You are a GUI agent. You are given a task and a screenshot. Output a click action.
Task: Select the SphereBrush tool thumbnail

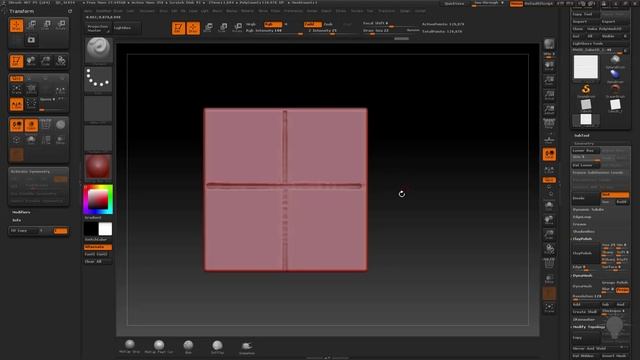pos(615,61)
